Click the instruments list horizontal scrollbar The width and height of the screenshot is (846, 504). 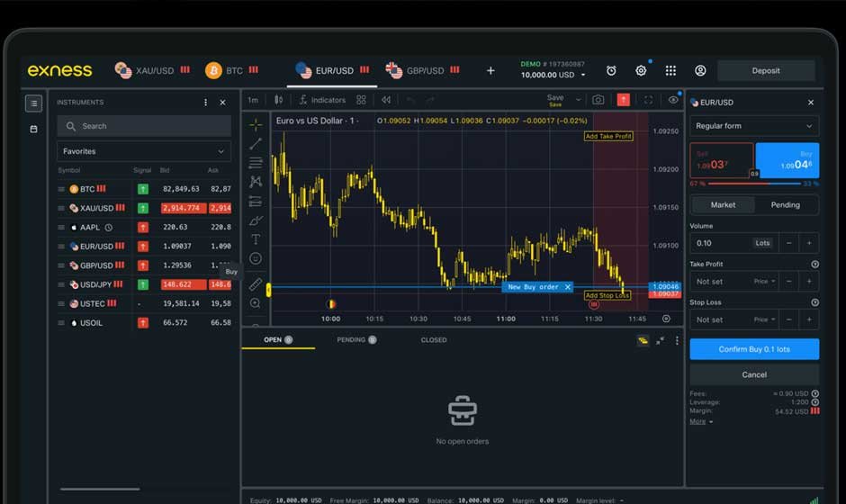click(100, 489)
